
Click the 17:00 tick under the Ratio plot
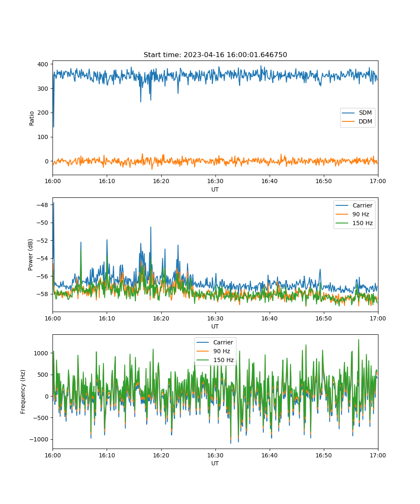[x=378, y=181]
